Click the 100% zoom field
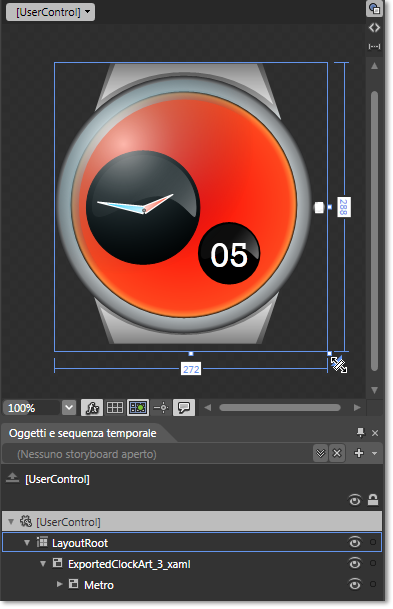393x609 pixels. (32, 408)
